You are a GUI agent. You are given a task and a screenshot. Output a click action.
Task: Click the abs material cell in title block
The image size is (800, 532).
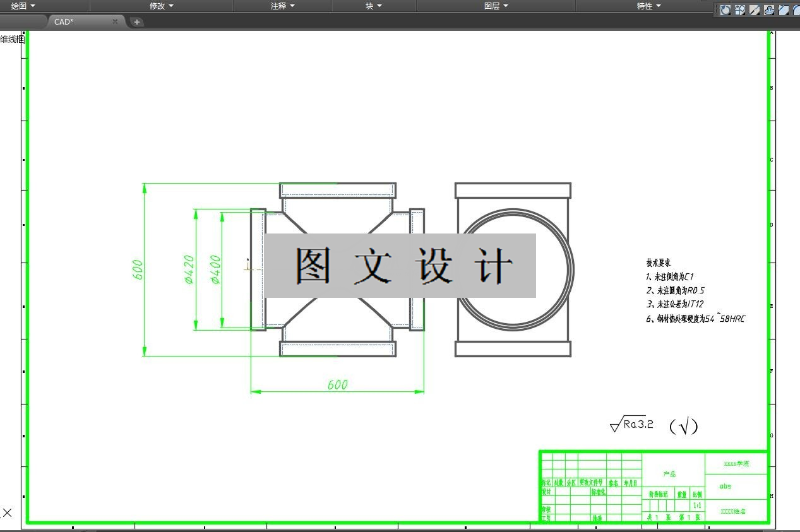point(736,487)
